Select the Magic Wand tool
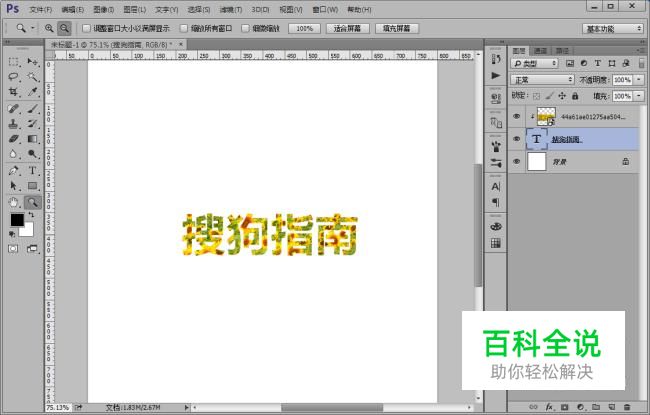The image size is (650, 415). pos(32,77)
